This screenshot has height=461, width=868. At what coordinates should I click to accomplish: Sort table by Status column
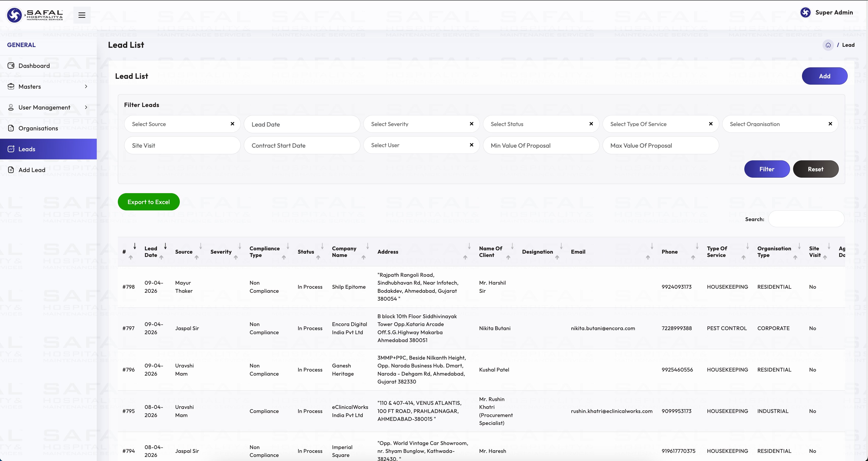306,252
